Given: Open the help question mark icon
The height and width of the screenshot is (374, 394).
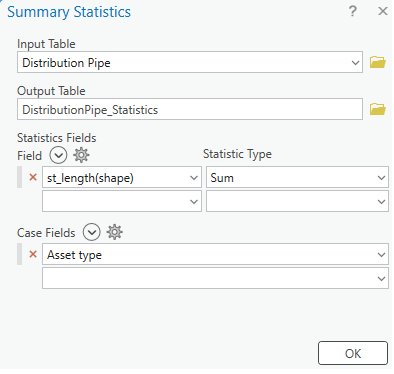Looking at the screenshot, I should (x=353, y=11).
